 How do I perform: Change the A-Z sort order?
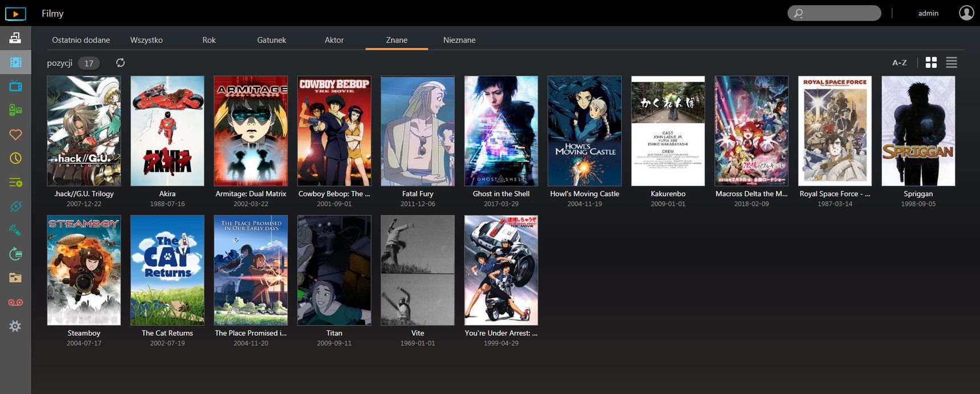(x=899, y=63)
